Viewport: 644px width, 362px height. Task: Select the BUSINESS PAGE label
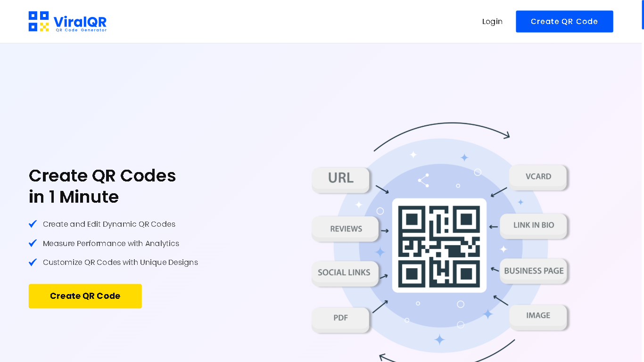pos(534,271)
